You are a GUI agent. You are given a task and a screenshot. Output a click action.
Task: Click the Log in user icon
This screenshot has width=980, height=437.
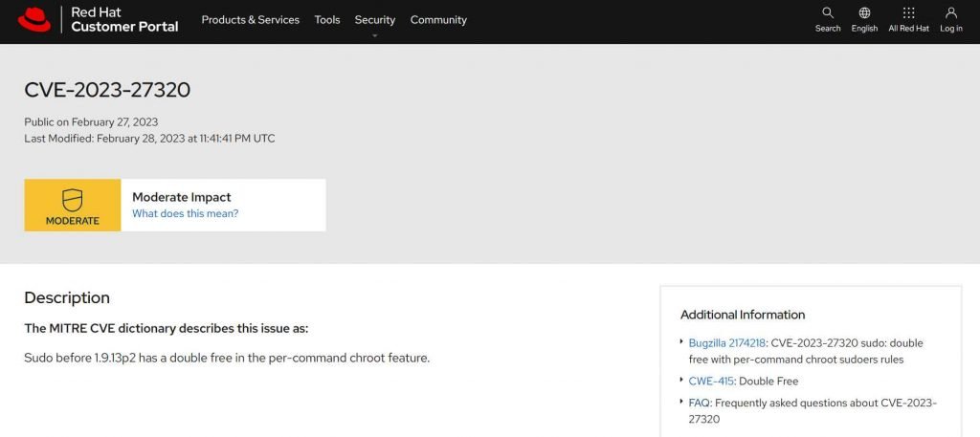[951, 13]
